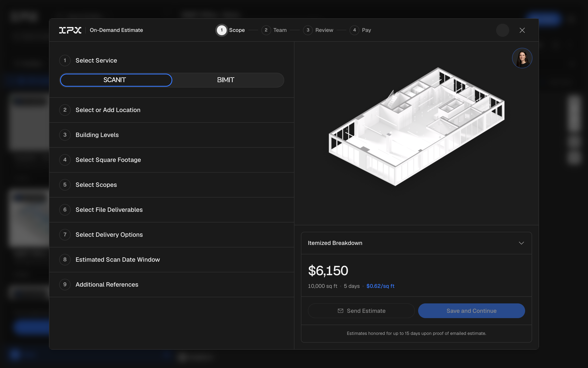Click step circle number 4 in header

pyautogui.click(x=354, y=30)
